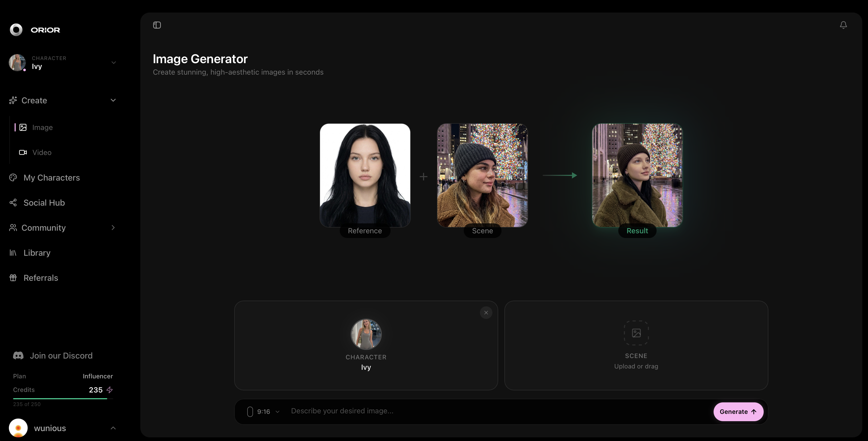Select the Image creation tool
This screenshot has width=868, height=441.
pos(43,127)
